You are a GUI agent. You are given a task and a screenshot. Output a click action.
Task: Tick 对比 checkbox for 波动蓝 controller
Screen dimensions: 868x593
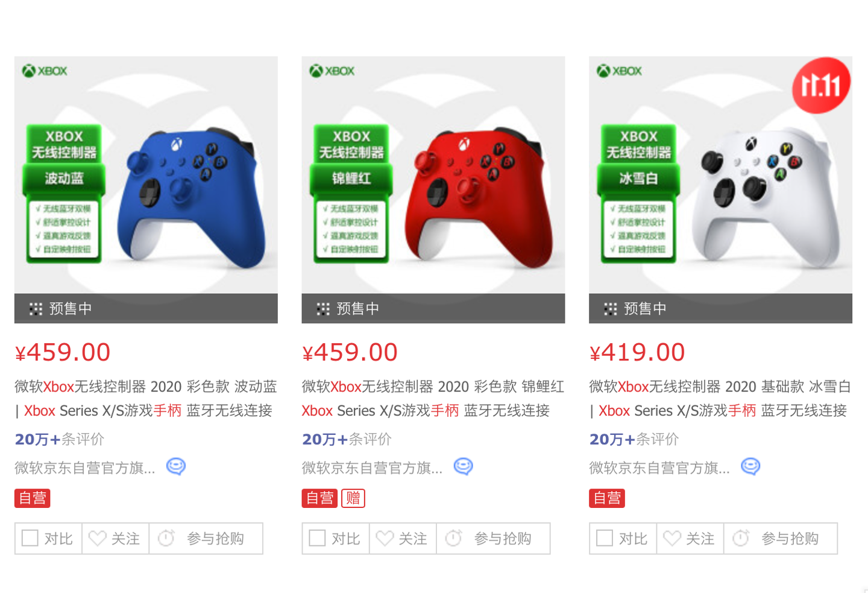pyautogui.click(x=30, y=538)
